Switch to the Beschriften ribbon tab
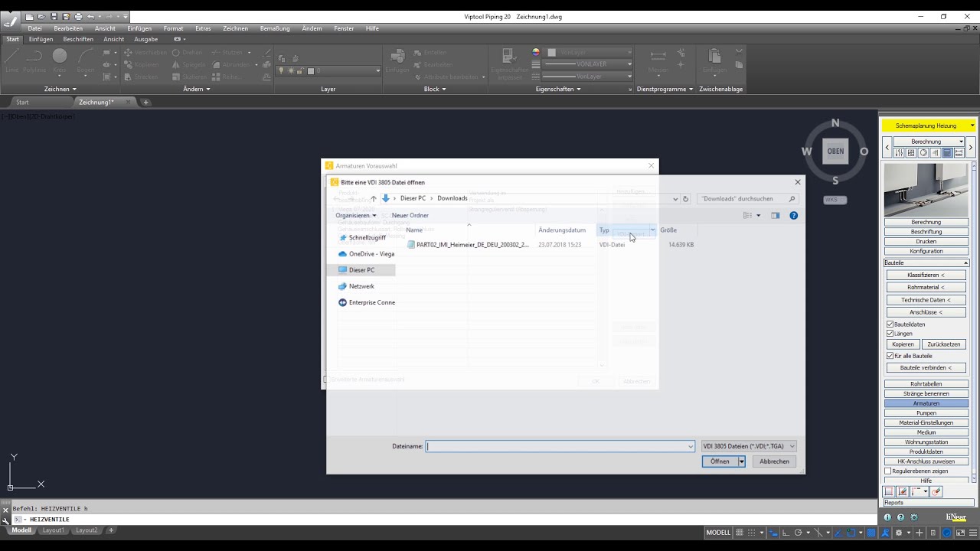980x551 pixels. pyautogui.click(x=78, y=39)
